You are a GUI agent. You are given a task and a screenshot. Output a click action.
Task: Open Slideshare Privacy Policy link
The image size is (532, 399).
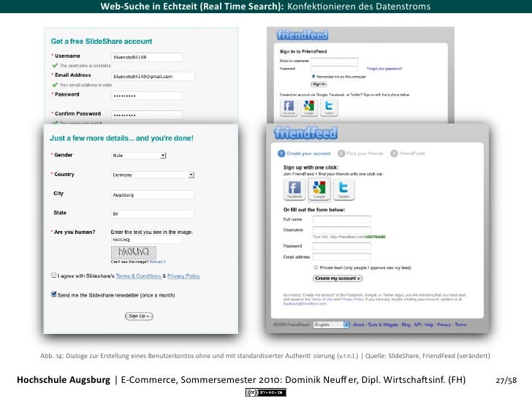click(x=183, y=276)
